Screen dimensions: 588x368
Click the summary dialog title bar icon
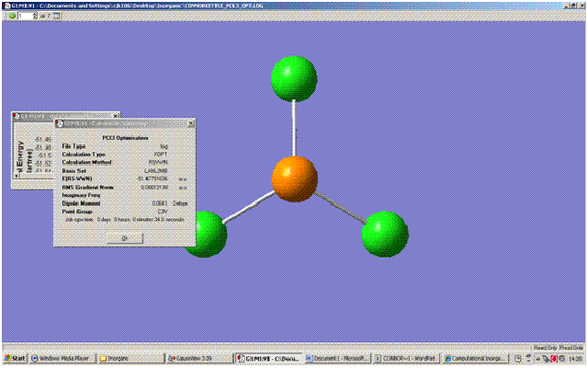pos(59,123)
